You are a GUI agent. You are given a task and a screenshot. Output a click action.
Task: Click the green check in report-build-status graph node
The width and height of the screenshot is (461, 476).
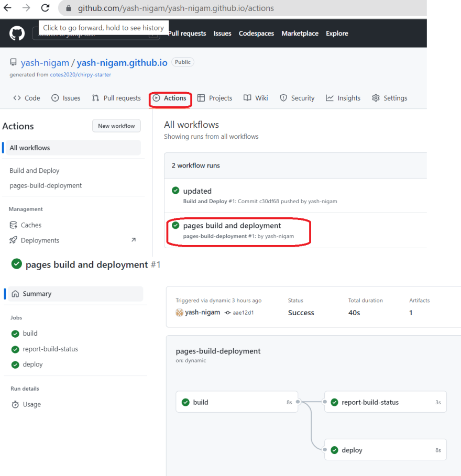(x=334, y=402)
